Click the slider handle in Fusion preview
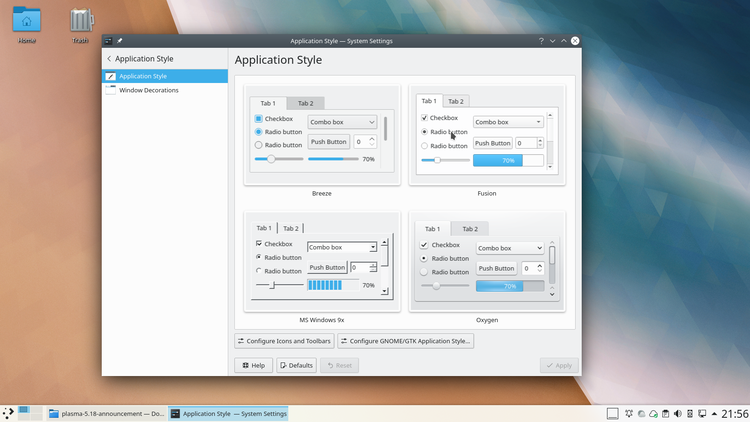750x422 pixels. click(x=437, y=160)
